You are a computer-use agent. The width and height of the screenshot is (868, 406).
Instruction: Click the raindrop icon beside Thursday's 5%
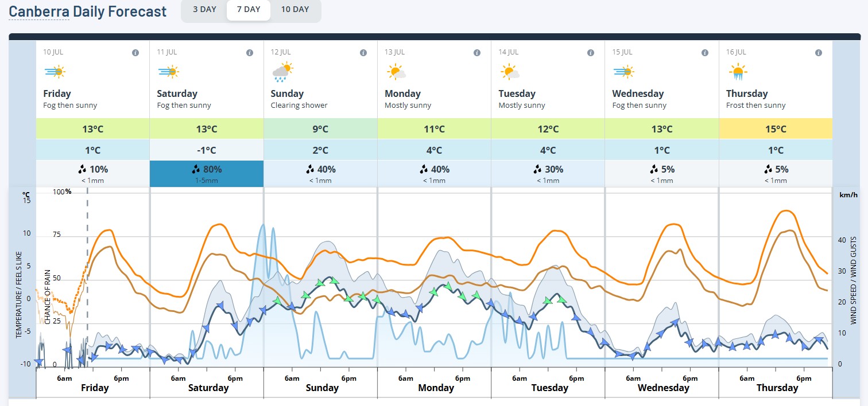coord(768,169)
